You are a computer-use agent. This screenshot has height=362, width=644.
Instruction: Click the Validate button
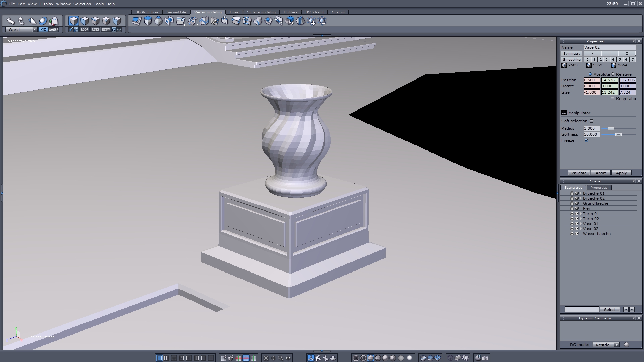pos(579,173)
